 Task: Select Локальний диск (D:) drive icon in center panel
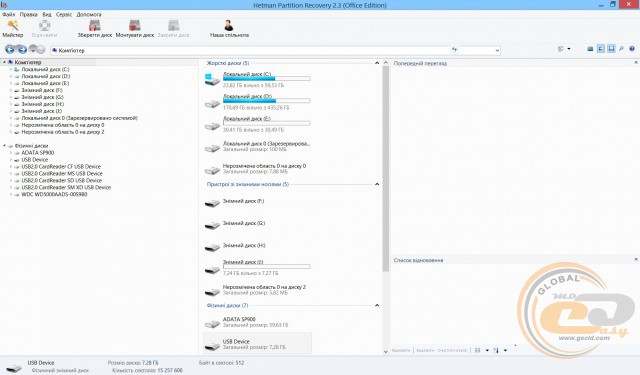(212, 104)
